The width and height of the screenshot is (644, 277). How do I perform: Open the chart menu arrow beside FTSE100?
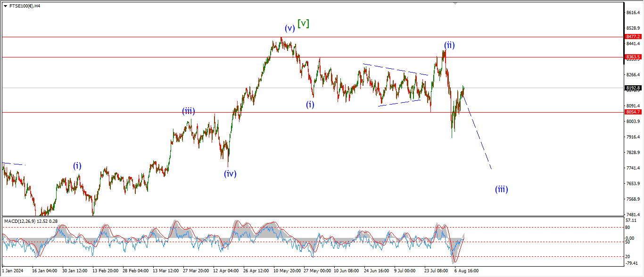(5, 6)
